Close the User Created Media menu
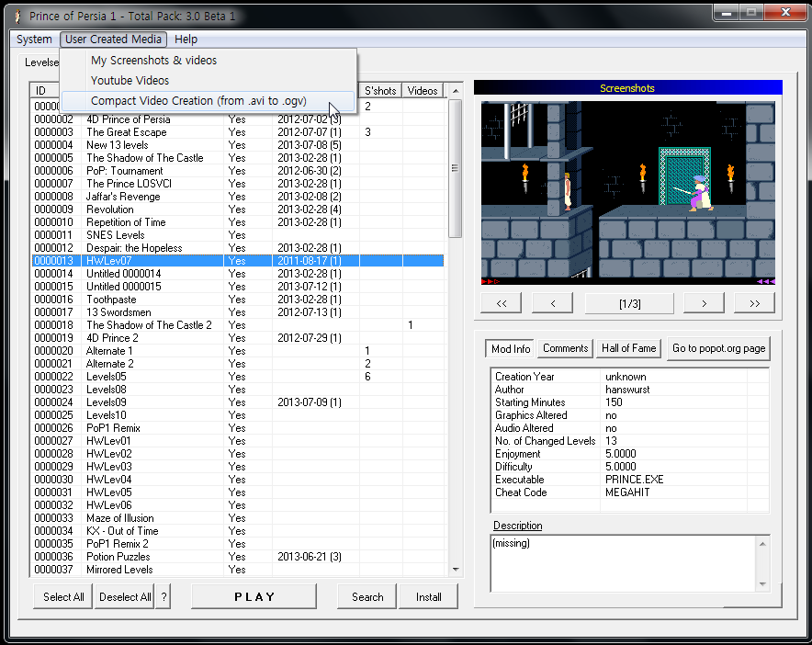Image resolution: width=812 pixels, height=645 pixels. point(113,40)
